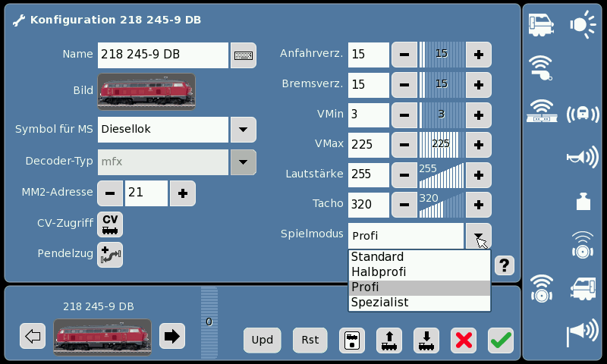The height and width of the screenshot is (364, 607).
Task: Activate the lower-left wheel sound icon
Action: [542, 289]
